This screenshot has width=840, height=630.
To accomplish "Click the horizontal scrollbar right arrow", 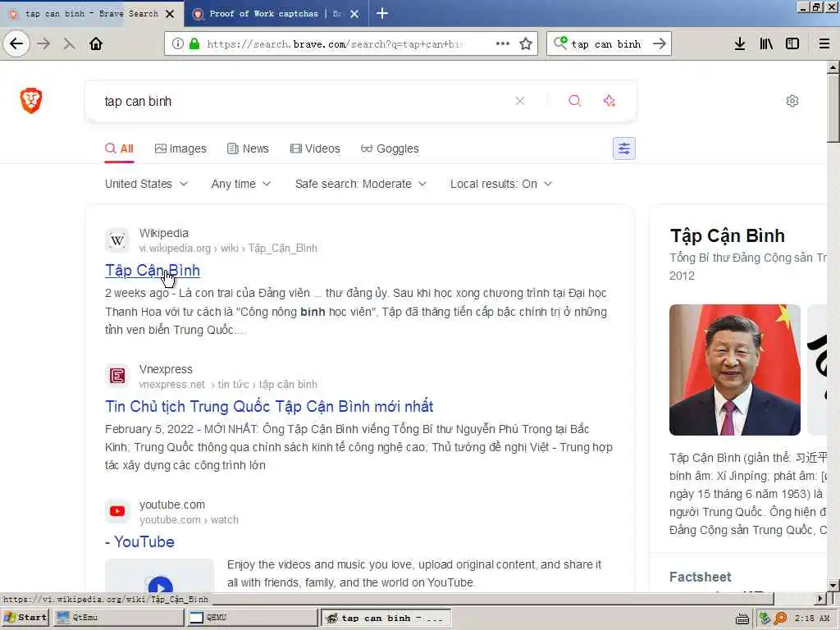I will [x=820, y=598].
